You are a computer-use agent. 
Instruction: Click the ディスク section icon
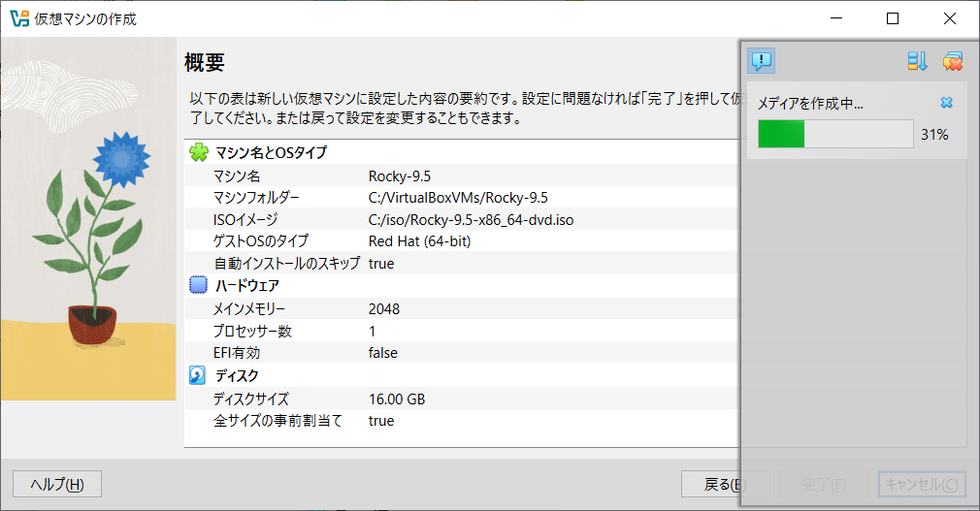click(197, 375)
